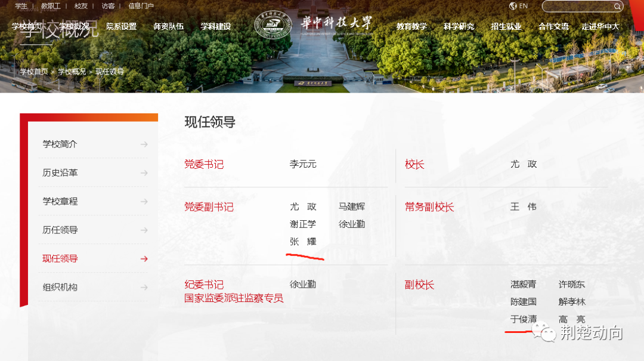The width and height of the screenshot is (644, 361).
Task: Click 现任领导 page title
Action: tap(210, 122)
